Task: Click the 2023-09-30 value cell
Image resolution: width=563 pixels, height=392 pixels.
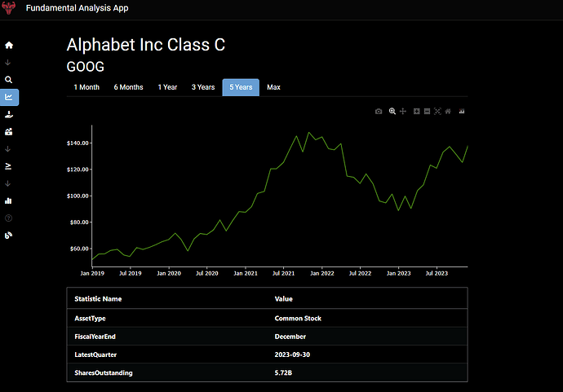Action: coord(292,355)
